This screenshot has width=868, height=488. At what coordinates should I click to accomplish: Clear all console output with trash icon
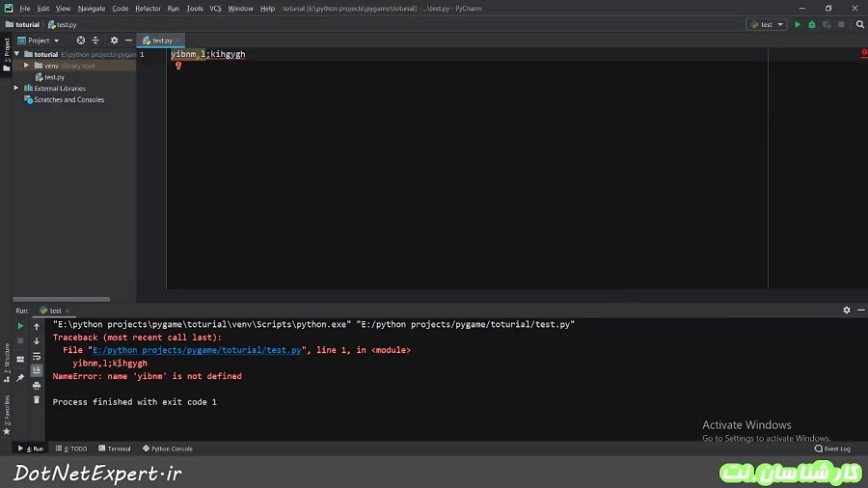(x=37, y=399)
